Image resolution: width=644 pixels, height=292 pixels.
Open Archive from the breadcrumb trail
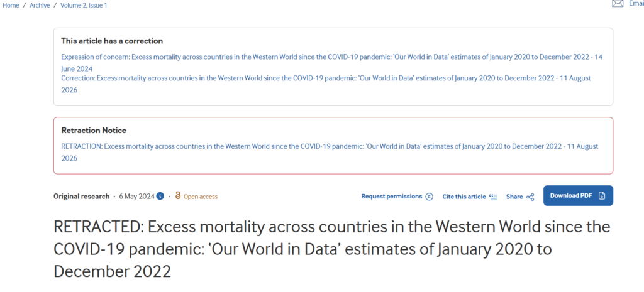coord(40,6)
